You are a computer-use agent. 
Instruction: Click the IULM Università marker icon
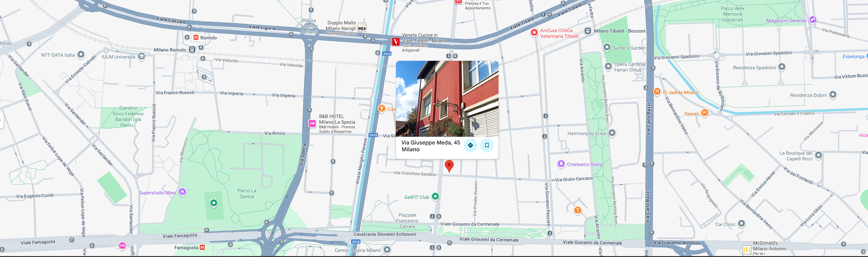click(142, 56)
